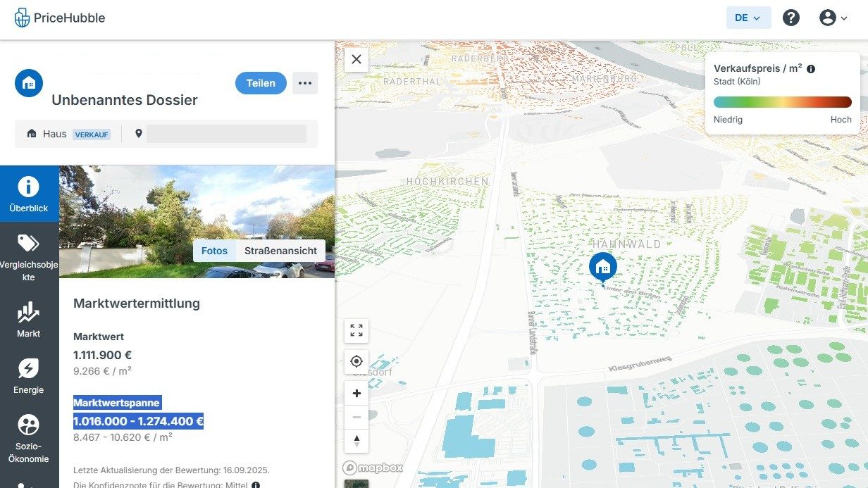Click the location pin icon
The width and height of the screenshot is (868, 488).
(139, 134)
